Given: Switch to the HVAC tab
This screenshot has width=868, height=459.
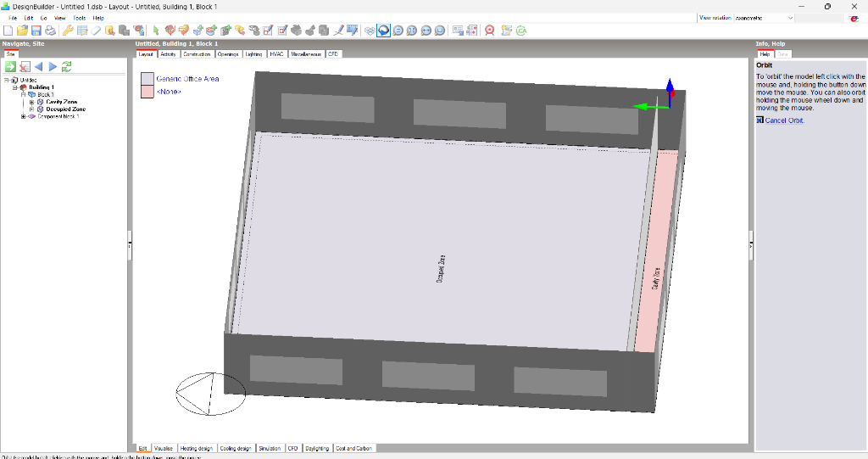Looking at the screenshot, I should click(x=277, y=54).
